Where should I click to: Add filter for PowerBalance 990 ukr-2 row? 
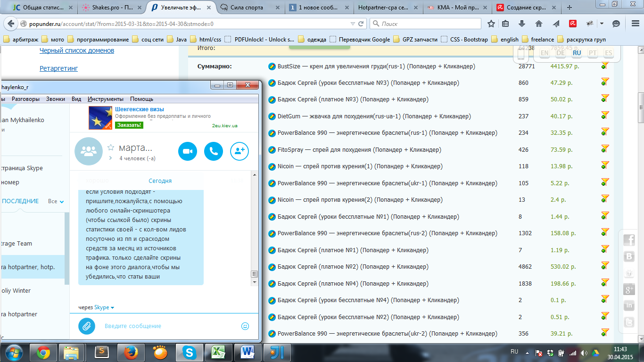[605, 333]
